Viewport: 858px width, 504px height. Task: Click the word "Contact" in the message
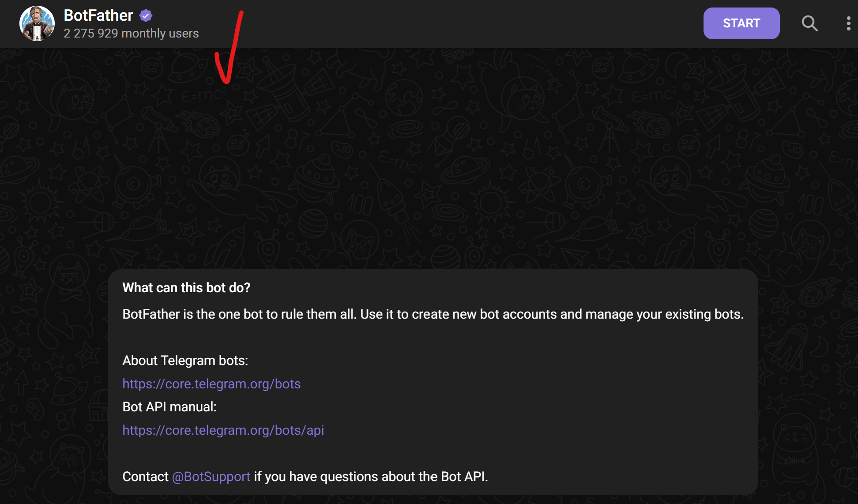[145, 477]
